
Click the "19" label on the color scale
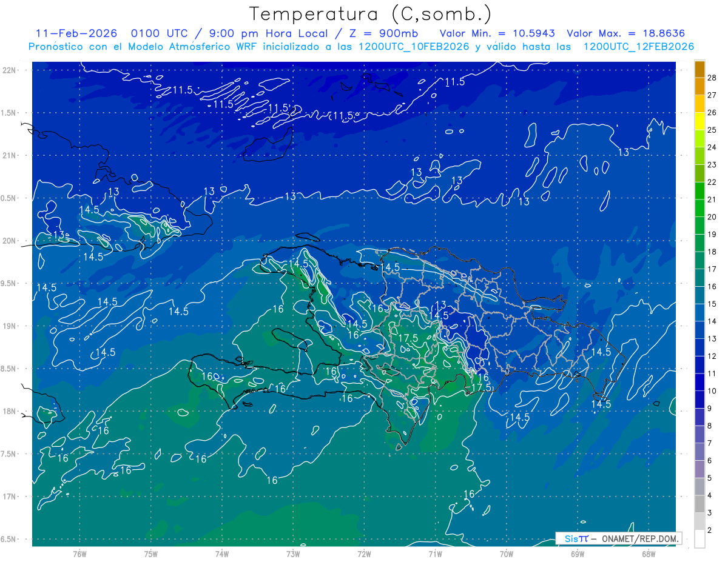[x=712, y=234]
